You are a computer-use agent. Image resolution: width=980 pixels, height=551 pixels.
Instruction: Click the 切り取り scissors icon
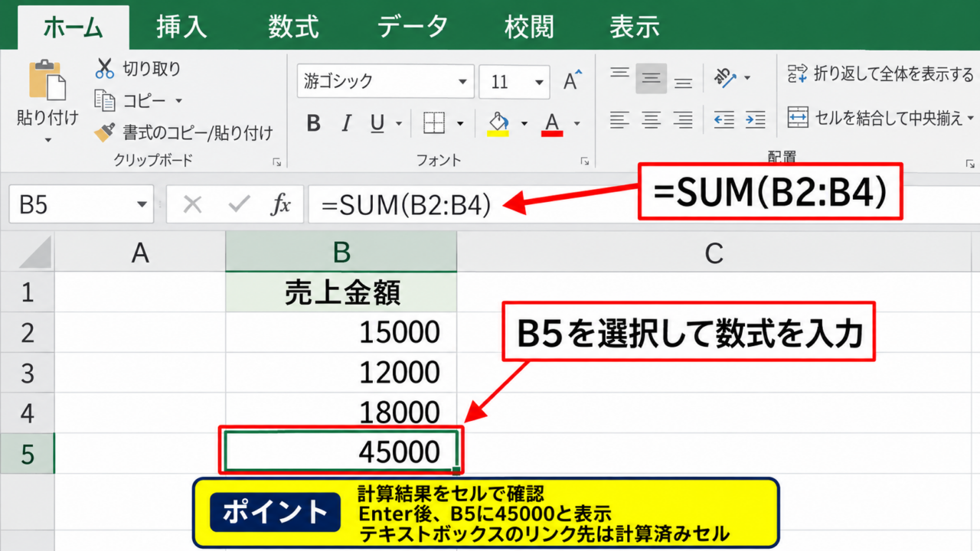[104, 69]
